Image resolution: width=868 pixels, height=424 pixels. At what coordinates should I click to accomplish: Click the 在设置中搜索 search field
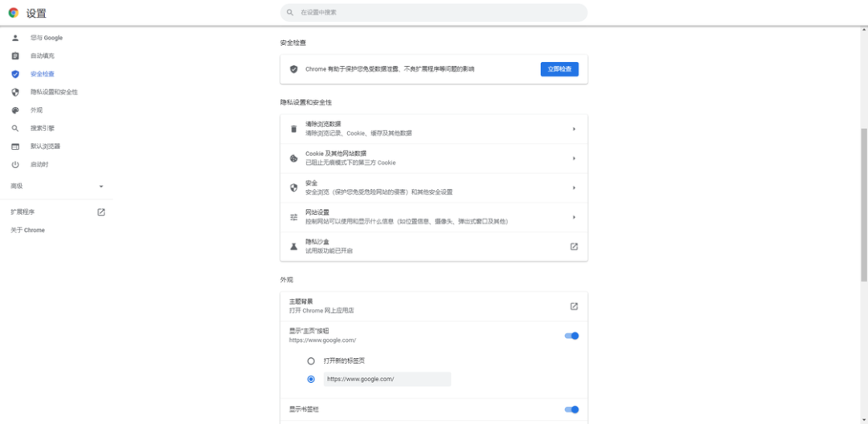[434, 12]
